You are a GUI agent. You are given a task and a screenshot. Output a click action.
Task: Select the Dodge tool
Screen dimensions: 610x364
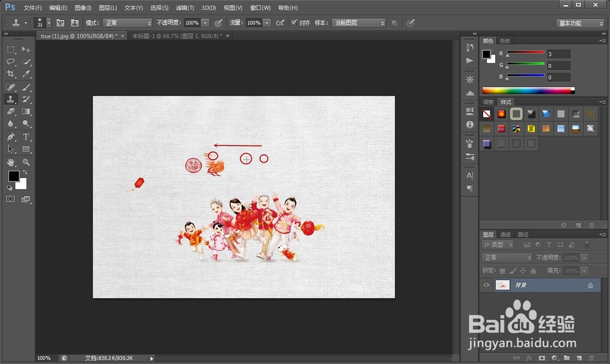pyautogui.click(x=26, y=124)
